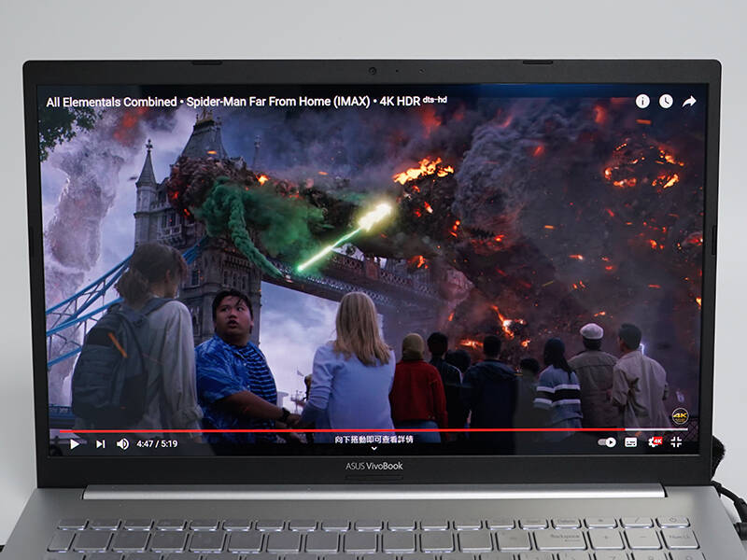
Task: Toggle the autoplay switch
Action: [607, 442]
